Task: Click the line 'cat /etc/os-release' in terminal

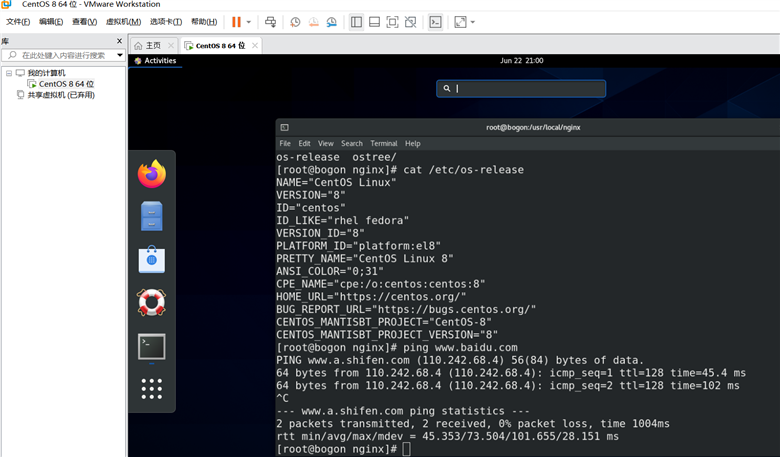Action: click(400, 170)
